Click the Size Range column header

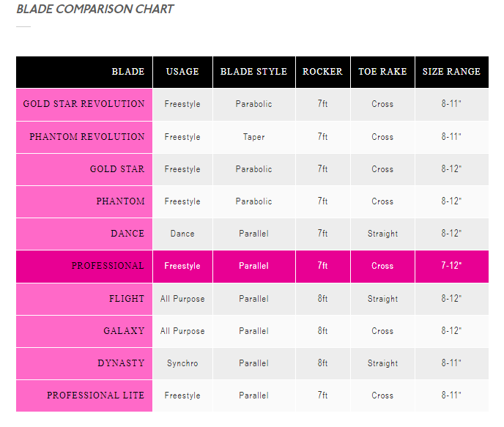pyautogui.click(x=451, y=72)
